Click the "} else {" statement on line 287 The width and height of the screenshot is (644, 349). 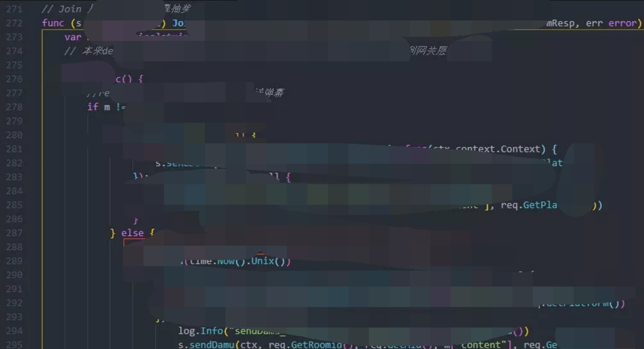coord(132,233)
